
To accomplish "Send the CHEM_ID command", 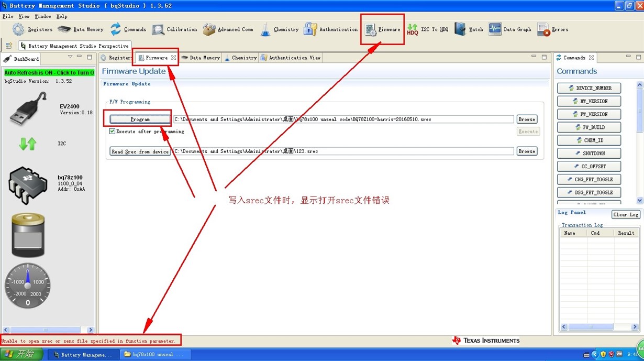I will point(589,140).
